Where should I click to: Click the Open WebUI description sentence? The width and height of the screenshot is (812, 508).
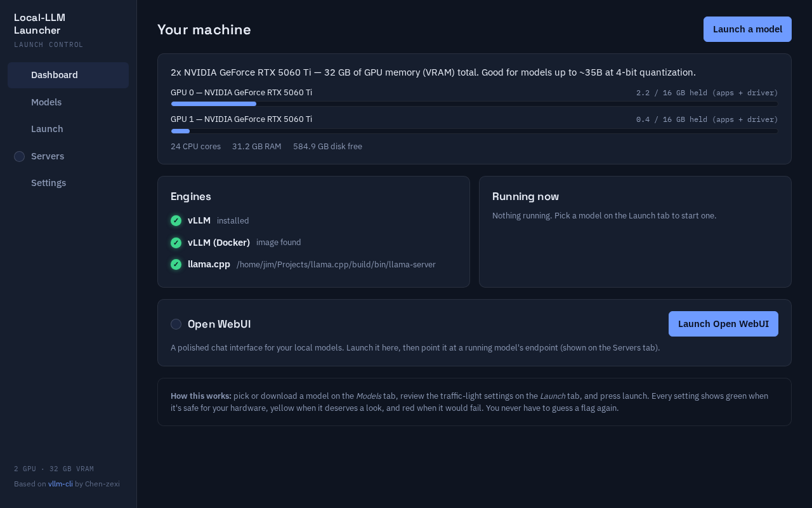[x=416, y=348]
